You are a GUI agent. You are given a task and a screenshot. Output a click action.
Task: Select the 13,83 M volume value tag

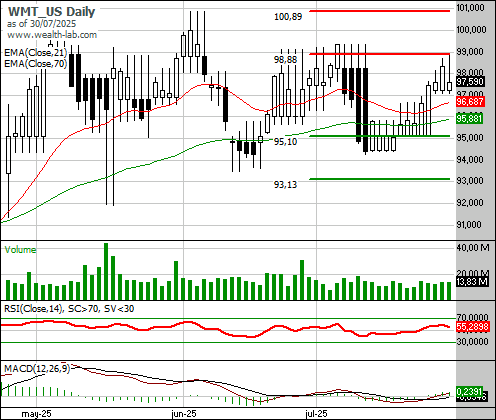(x=472, y=282)
